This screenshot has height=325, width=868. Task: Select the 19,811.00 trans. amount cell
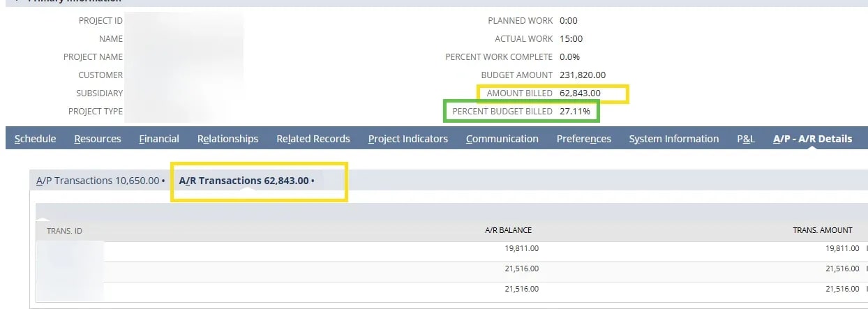(842, 248)
